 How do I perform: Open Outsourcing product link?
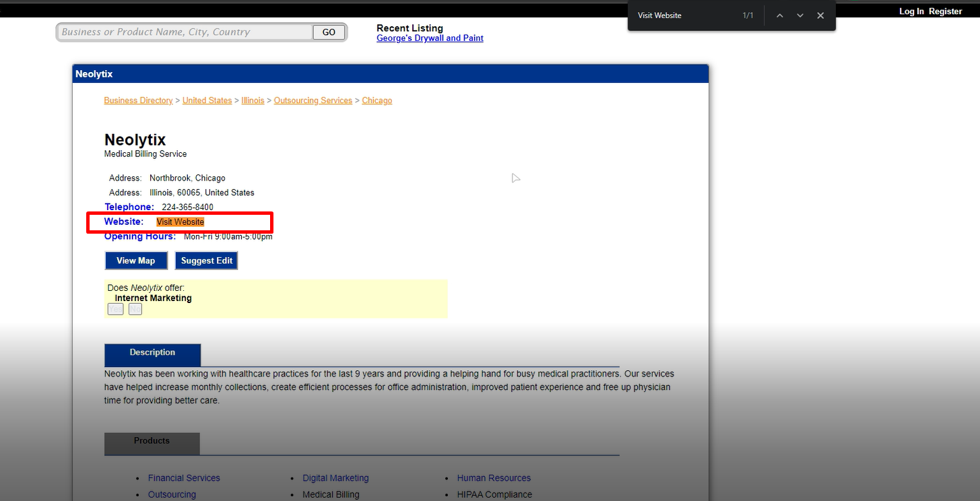pos(172,494)
